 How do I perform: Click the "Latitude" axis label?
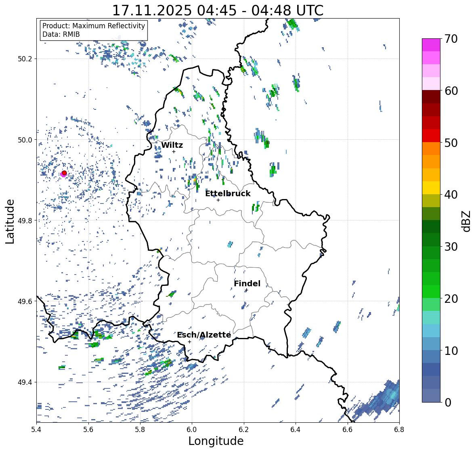click(10, 221)
